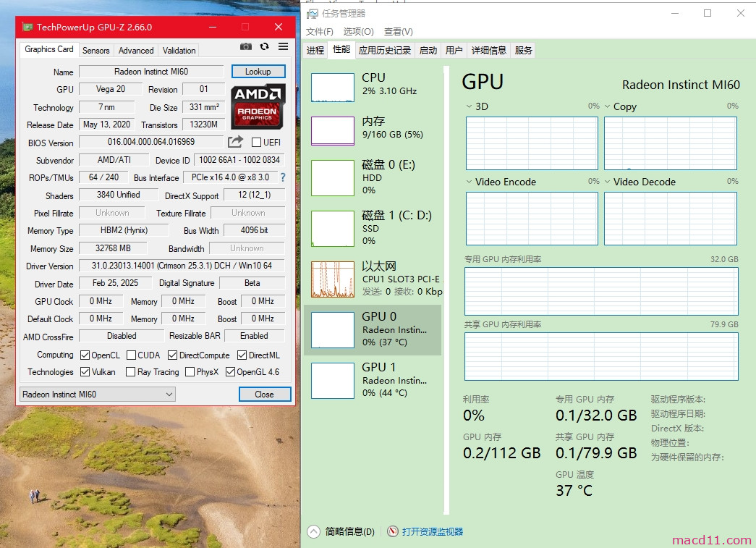Screen dimensions: 756x548
Task: Open the Copy engine graph dropdown
Action: pos(607,106)
